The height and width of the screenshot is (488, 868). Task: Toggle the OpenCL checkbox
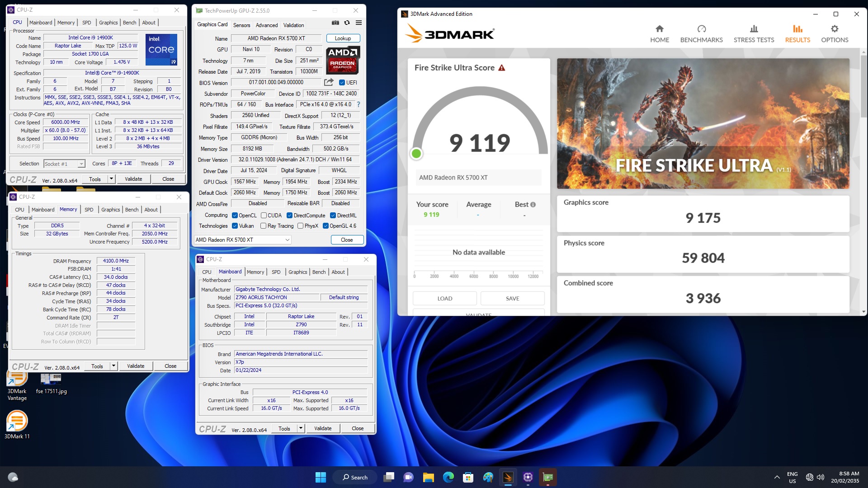click(x=235, y=216)
